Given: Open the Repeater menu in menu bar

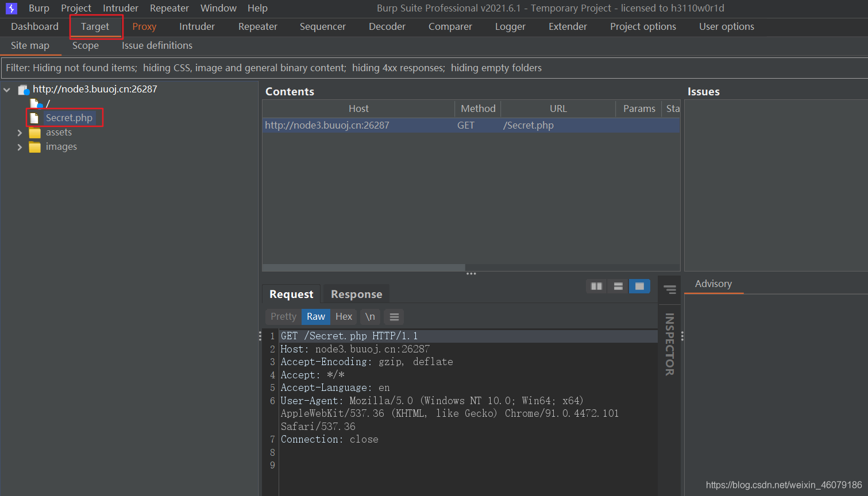Looking at the screenshot, I should pos(169,8).
